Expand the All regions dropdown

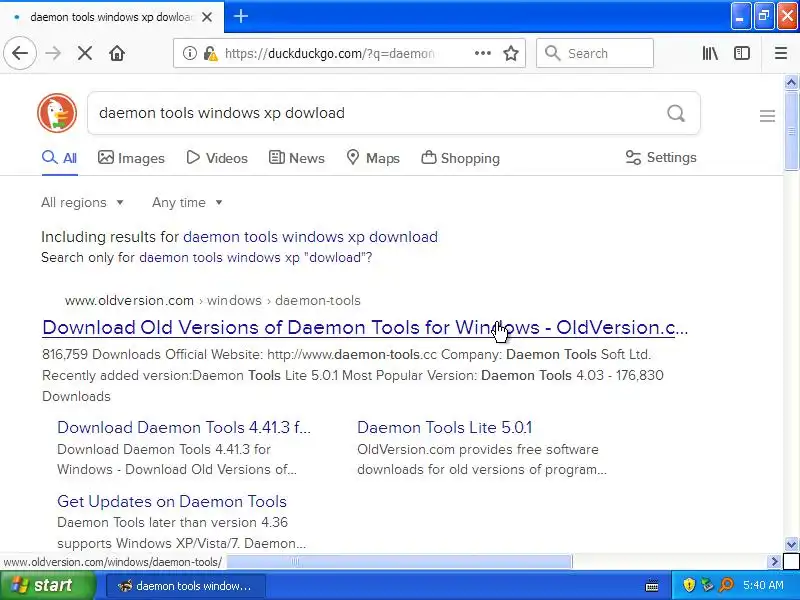point(82,203)
